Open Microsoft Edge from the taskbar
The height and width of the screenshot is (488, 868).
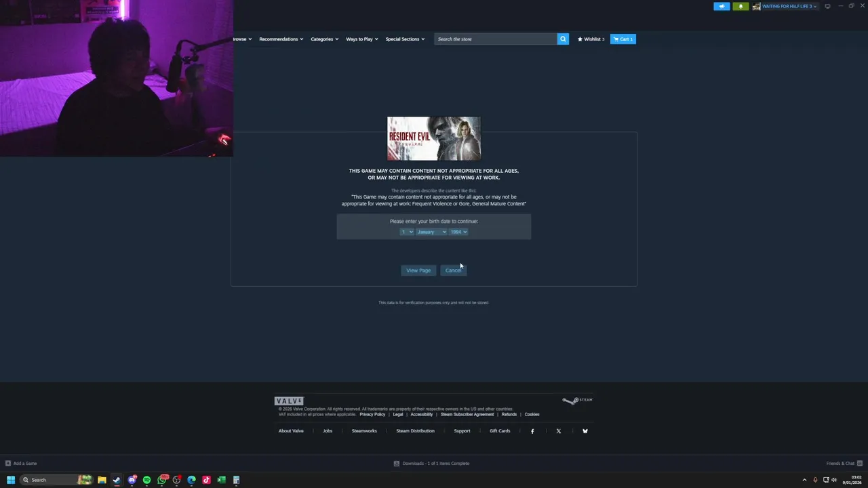[191, 480]
